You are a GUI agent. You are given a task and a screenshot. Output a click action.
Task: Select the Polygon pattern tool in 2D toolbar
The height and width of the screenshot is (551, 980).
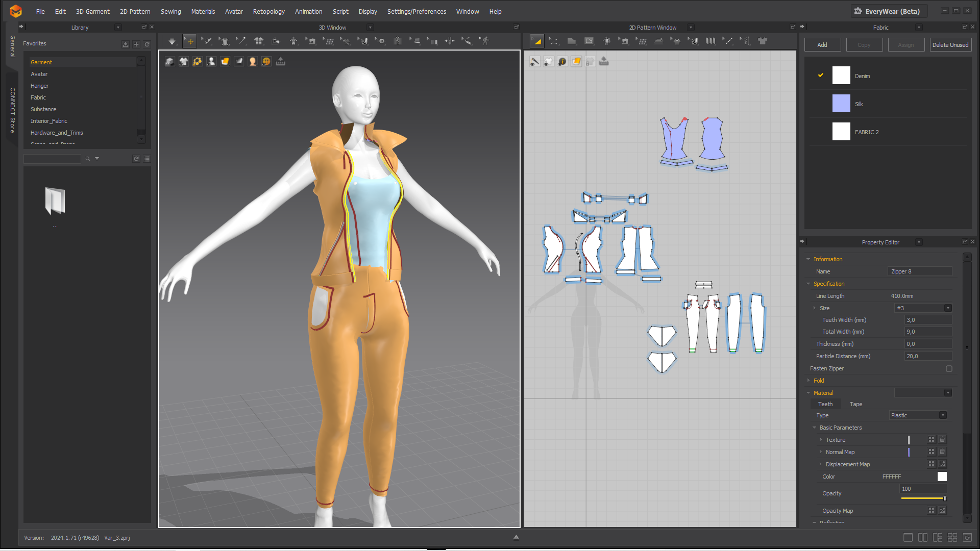coord(571,41)
